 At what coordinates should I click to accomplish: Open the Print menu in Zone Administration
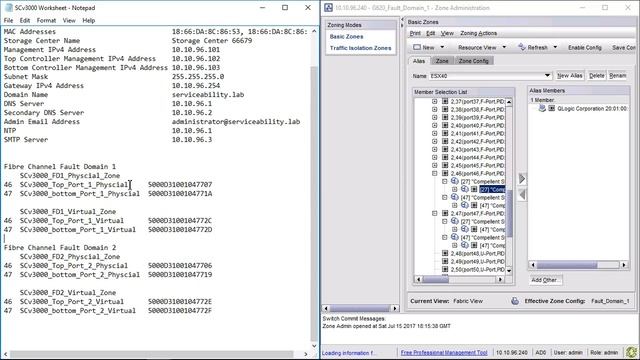click(415, 33)
